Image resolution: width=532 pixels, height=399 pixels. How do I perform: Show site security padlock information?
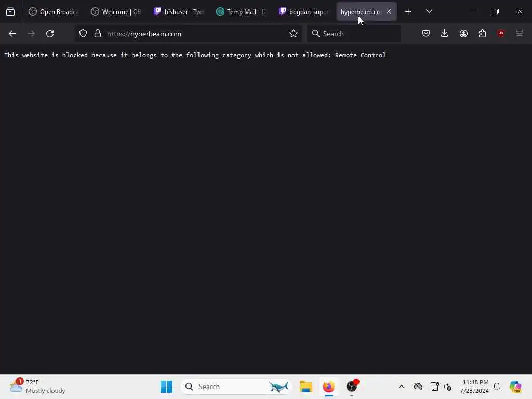coord(98,34)
